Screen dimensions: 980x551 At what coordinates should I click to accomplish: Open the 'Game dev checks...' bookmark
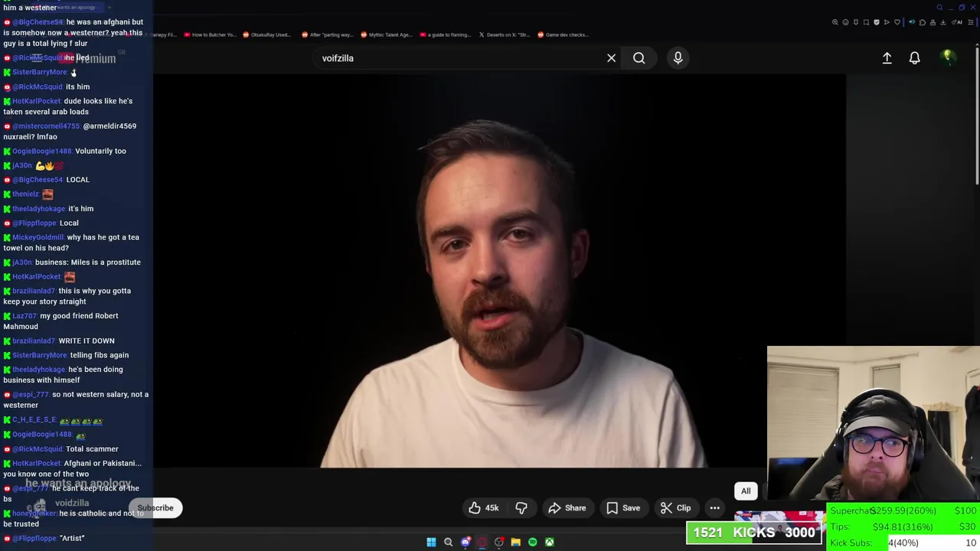(563, 34)
